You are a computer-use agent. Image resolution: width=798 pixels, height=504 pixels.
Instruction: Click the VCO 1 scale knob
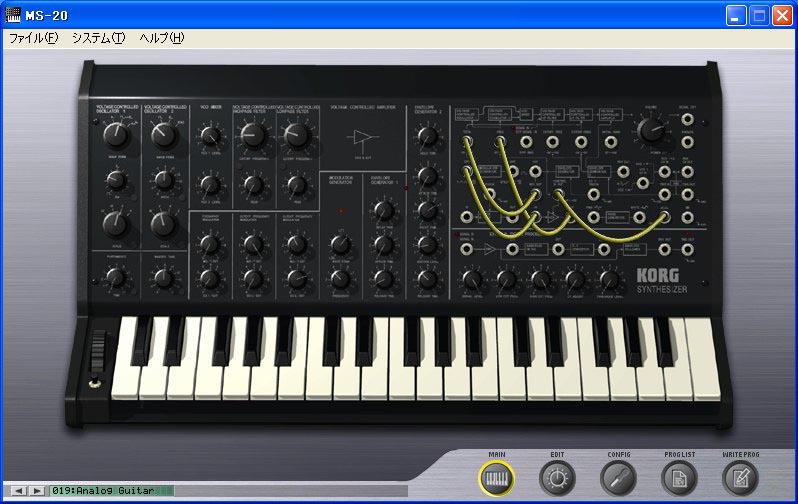pos(116,224)
